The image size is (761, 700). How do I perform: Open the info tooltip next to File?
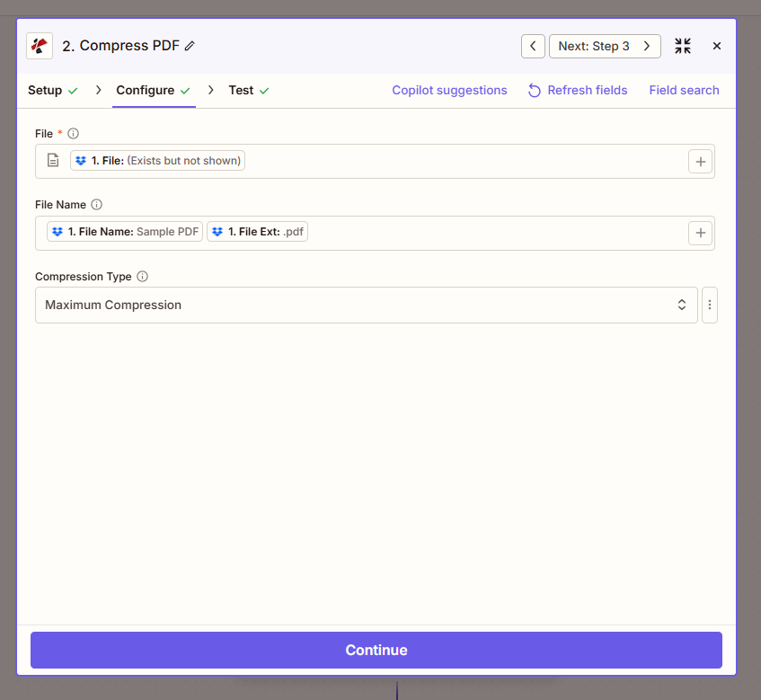pyautogui.click(x=72, y=133)
